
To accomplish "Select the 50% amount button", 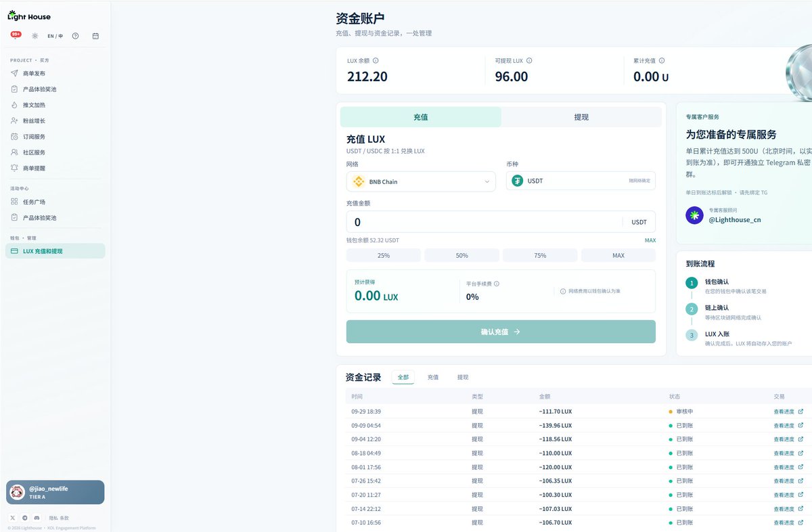I will point(461,255).
